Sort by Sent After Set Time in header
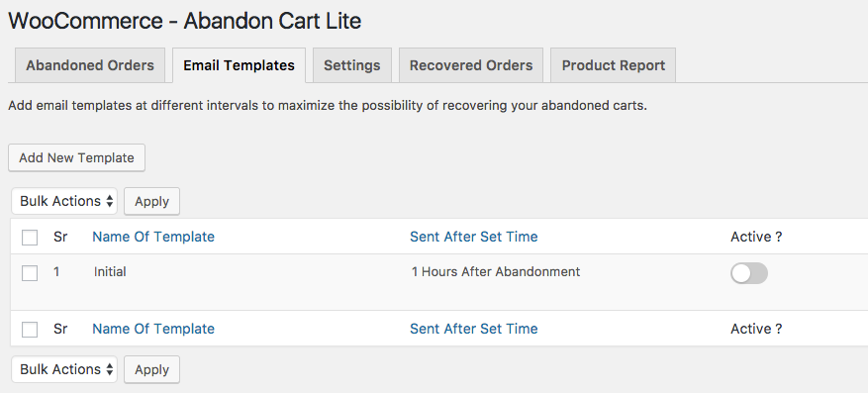This screenshot has height=393, width=868. pos(474,237)
